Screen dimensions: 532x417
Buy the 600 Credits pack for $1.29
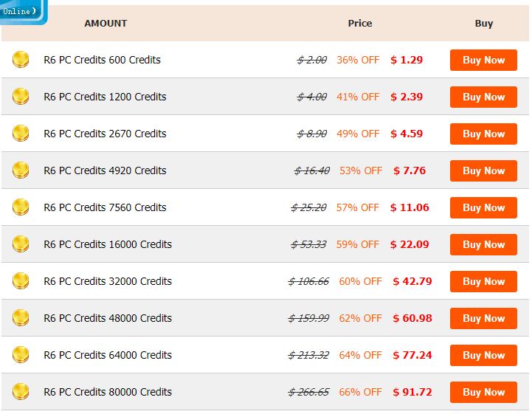click(x=483, y=61)
